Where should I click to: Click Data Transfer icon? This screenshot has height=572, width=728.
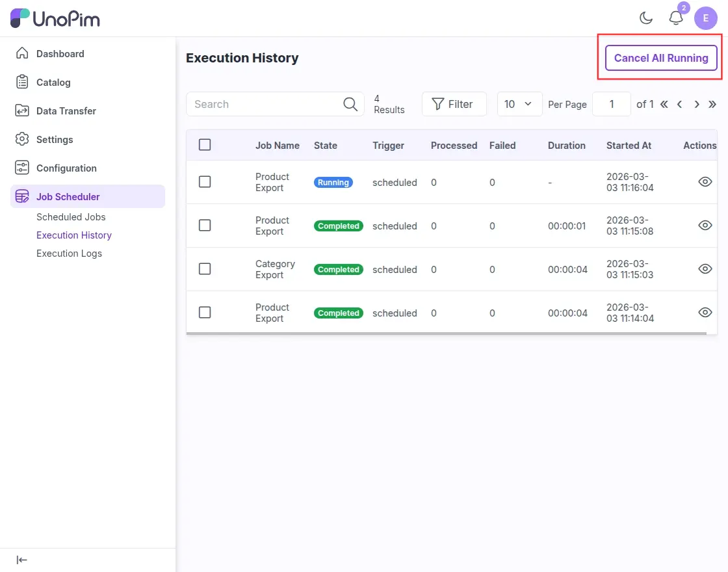pyautogui.click(x=22, y=110)
